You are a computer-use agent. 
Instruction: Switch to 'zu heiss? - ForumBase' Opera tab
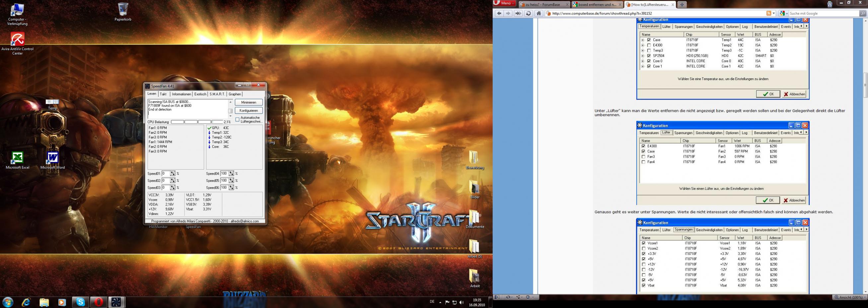pyautogui.click(x=544, y=5)
